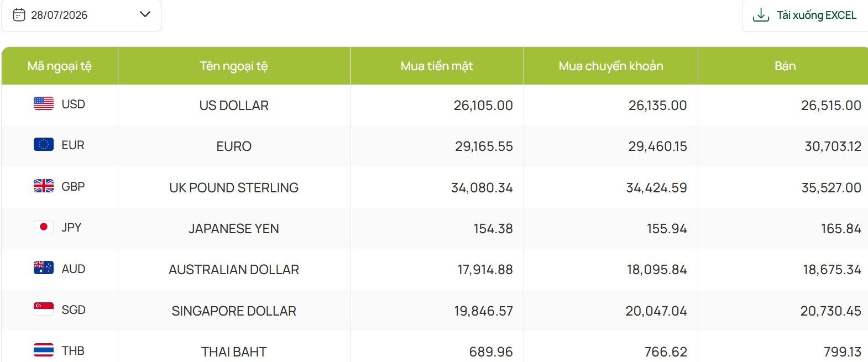This screenshot has width=868, height=362.
Task: Click the US flag icon for USD
Action: pos(44,103)
